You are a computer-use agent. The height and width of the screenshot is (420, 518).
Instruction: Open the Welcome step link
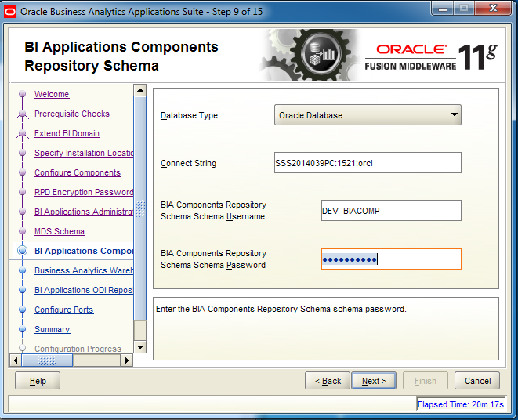(x=52, y=94)
